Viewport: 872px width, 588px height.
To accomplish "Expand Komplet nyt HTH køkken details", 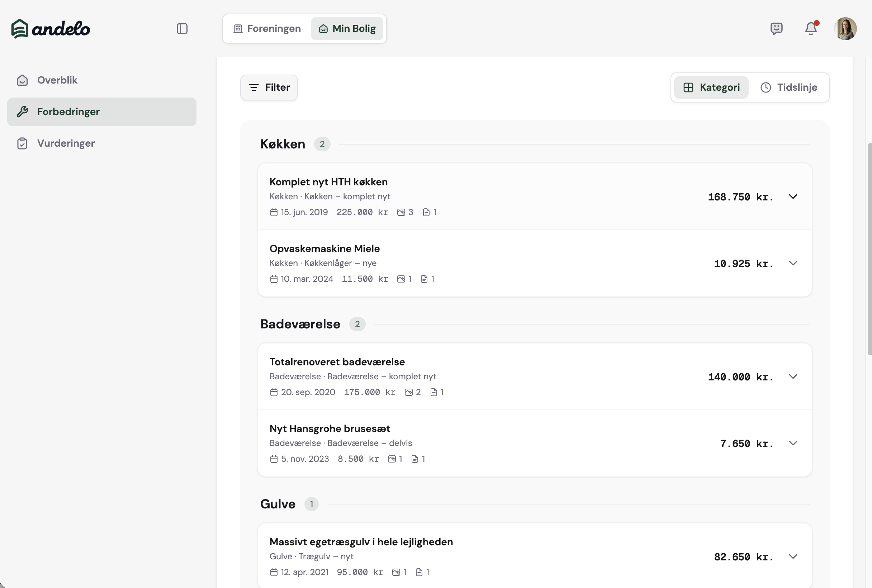I will tap(792, 196).
